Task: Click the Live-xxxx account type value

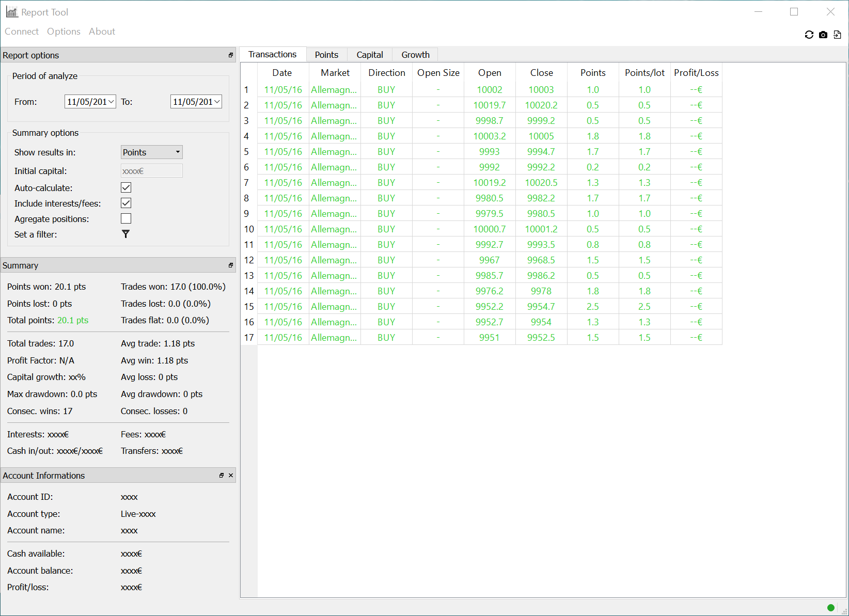Action: (x=138, y=514)
